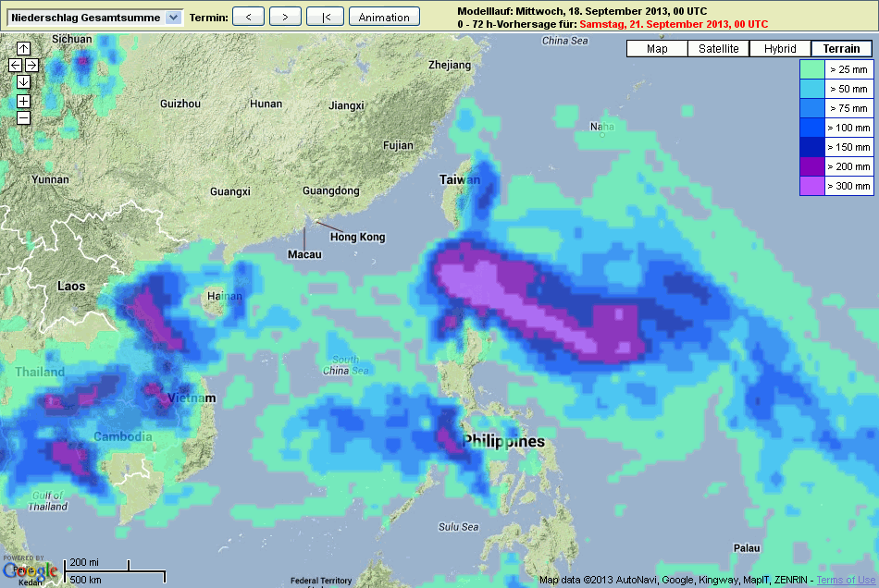This screenshot has width=879, height=588.
Task: Jump to first Termin with |< button
Action: click(325, 17)
